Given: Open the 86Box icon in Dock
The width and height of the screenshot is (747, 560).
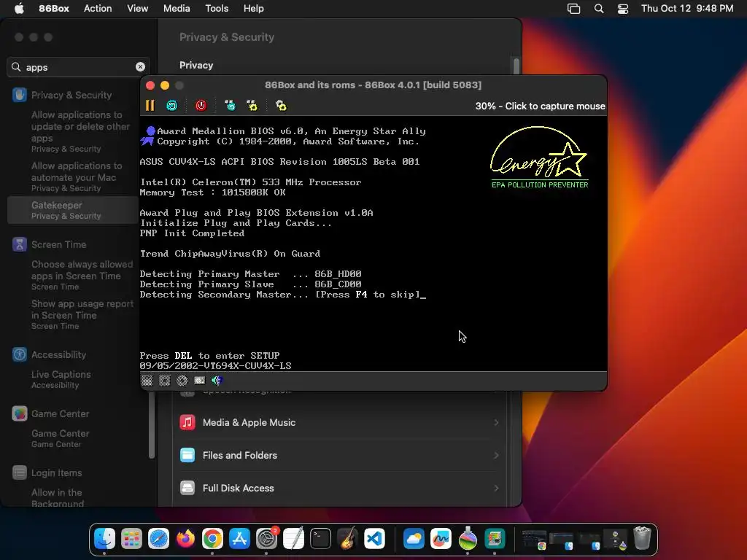Looking at the screenshot, I should [x=495, y=539].
